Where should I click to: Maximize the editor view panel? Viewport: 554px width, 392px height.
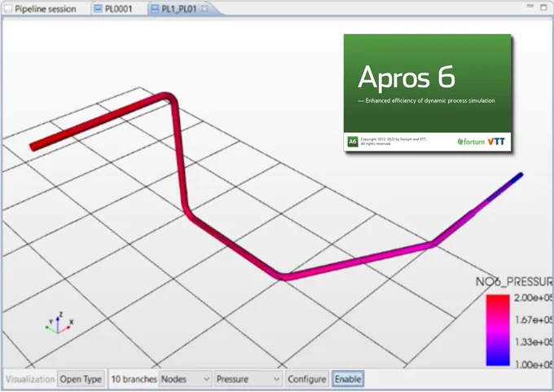click(x=543, y=7)
